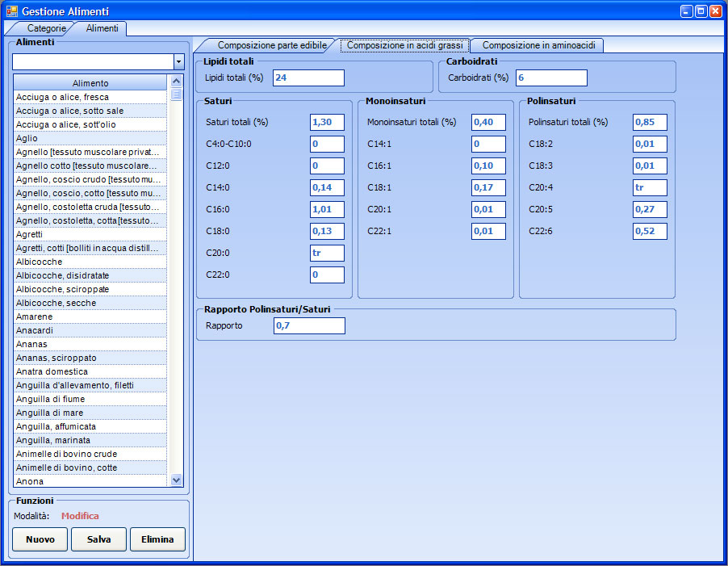
Task: Switch to the Categorie tab
Action: (46, 28)
